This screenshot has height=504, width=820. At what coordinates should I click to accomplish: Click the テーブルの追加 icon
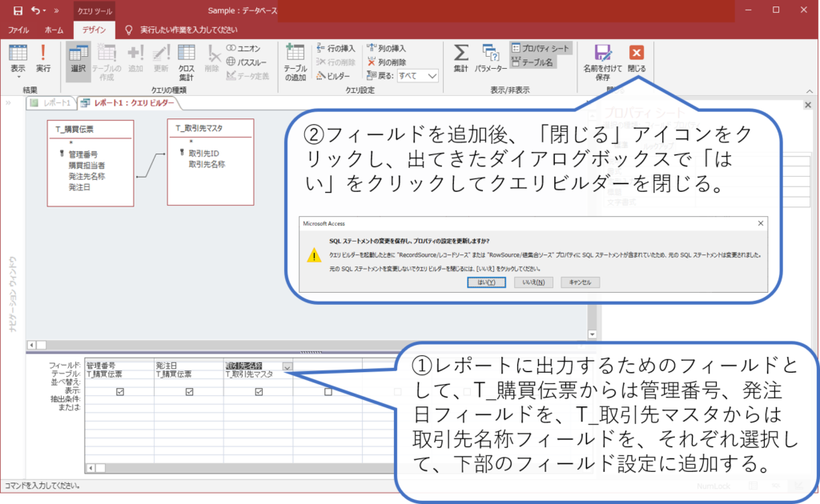pyautogui.click(x=295, y=62)
